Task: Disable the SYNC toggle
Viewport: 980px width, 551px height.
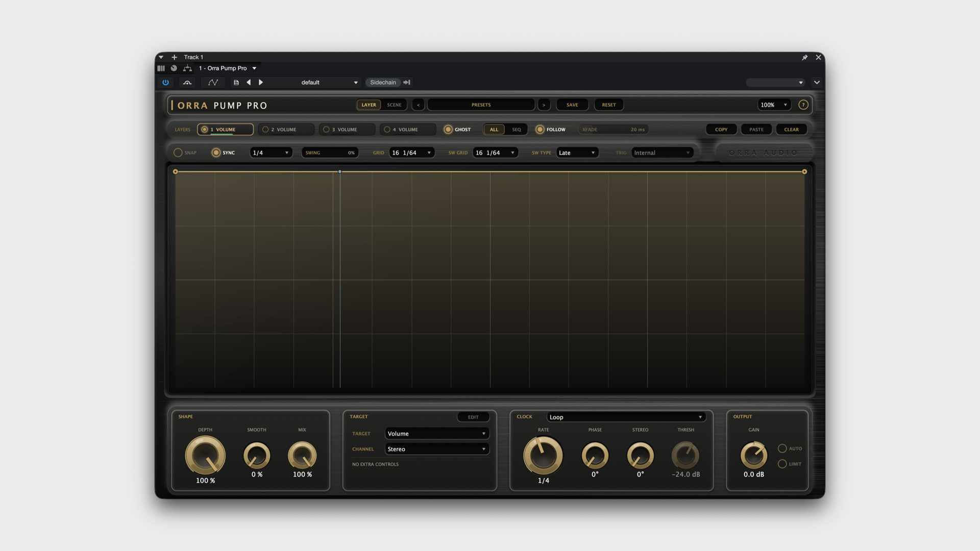Action: point(216,153)
